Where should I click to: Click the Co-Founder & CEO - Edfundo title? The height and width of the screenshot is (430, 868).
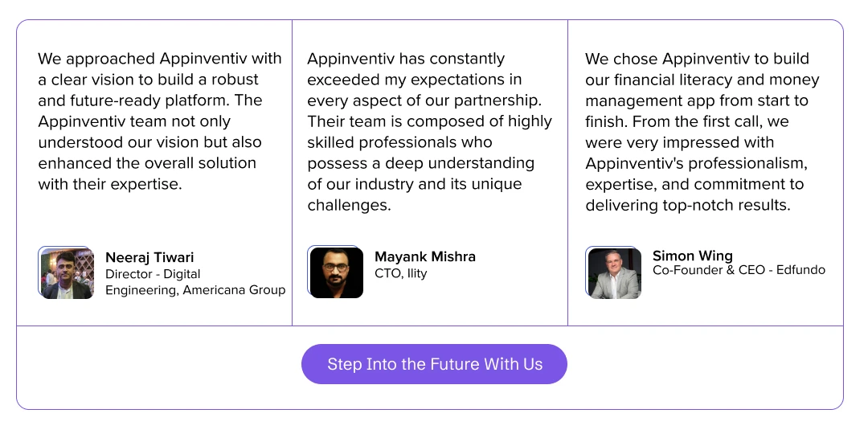click(x=739, y=270)
